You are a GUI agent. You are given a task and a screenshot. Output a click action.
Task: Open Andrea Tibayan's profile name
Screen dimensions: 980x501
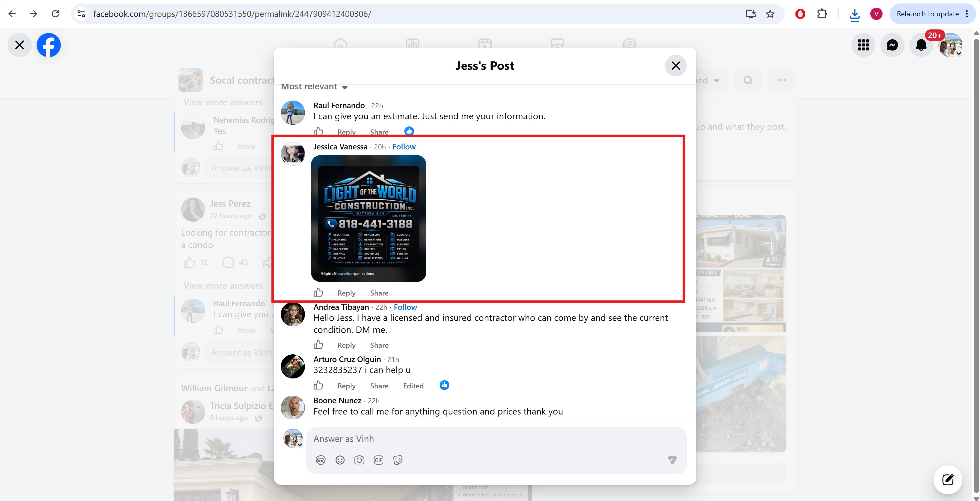[x=341, y=307]
